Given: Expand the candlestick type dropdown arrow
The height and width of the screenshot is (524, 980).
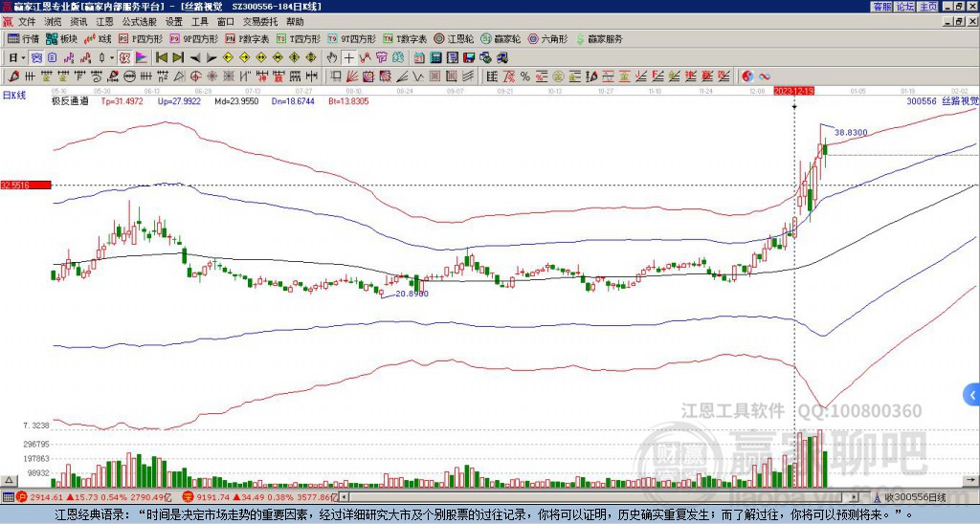Looking at the screenshot, I should (x=112, y=58).
